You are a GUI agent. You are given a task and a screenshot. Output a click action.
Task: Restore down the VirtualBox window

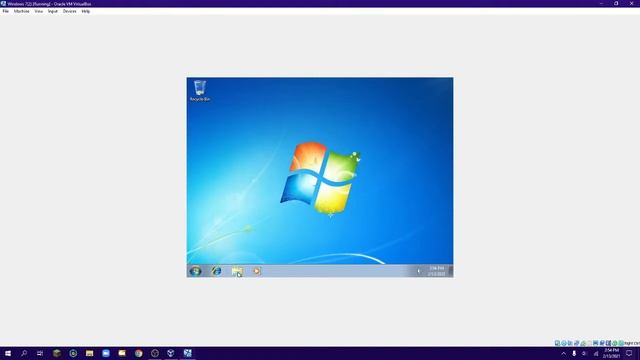pyautogui.click(x=616, y=4)
